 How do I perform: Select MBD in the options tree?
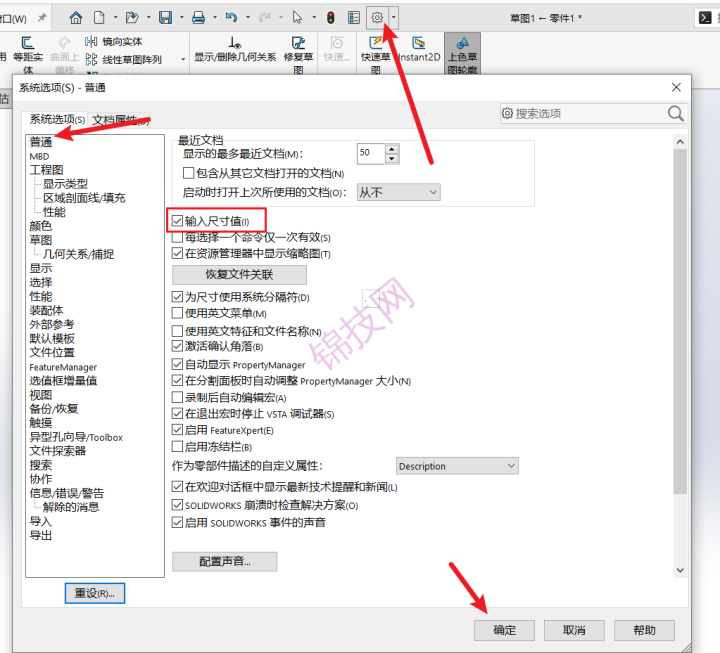tap(39, 157)
